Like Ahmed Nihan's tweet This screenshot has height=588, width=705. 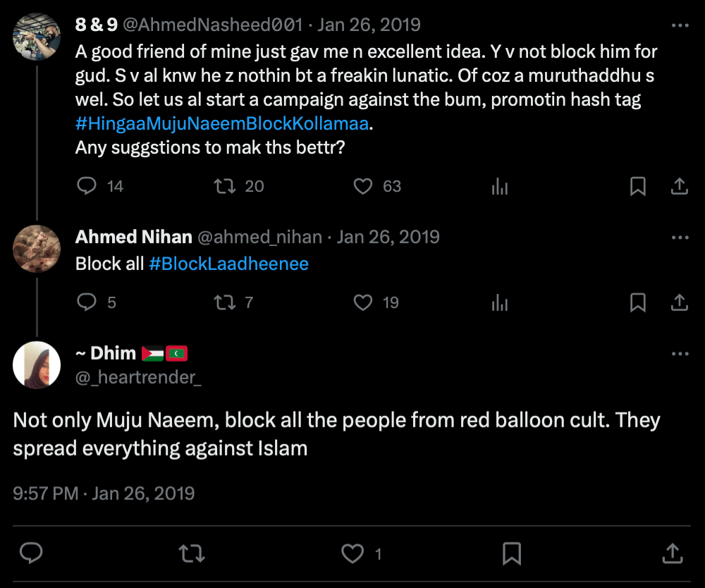point(362,302)
